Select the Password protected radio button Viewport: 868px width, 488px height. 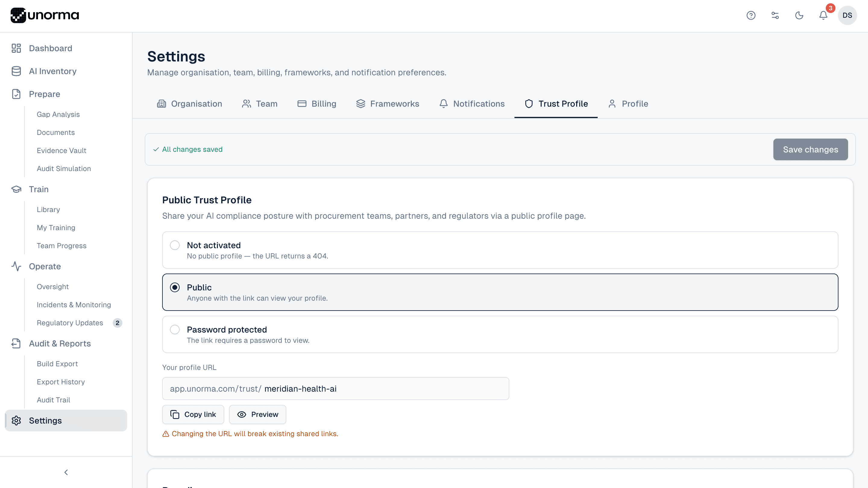pyautogui.click(x=175, y=329)
